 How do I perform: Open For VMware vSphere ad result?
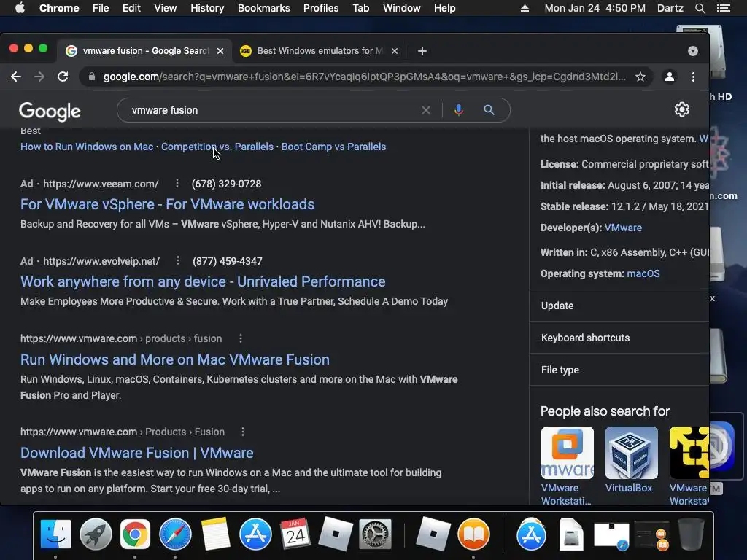coord(167,204)
